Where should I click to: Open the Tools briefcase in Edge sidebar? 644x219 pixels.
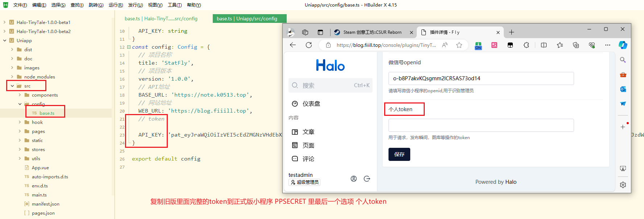[x=623, y=75]
